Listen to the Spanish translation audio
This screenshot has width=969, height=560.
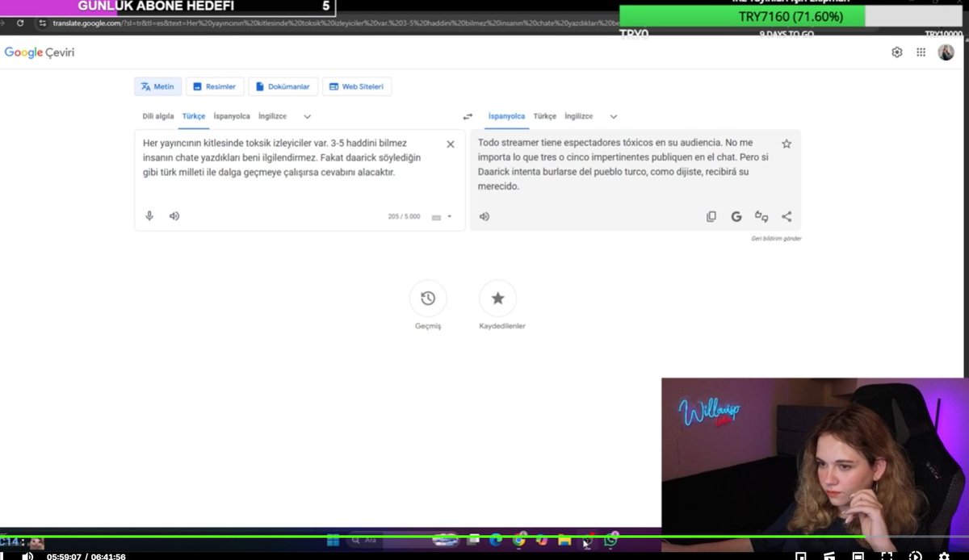click(x=484, y=216)
